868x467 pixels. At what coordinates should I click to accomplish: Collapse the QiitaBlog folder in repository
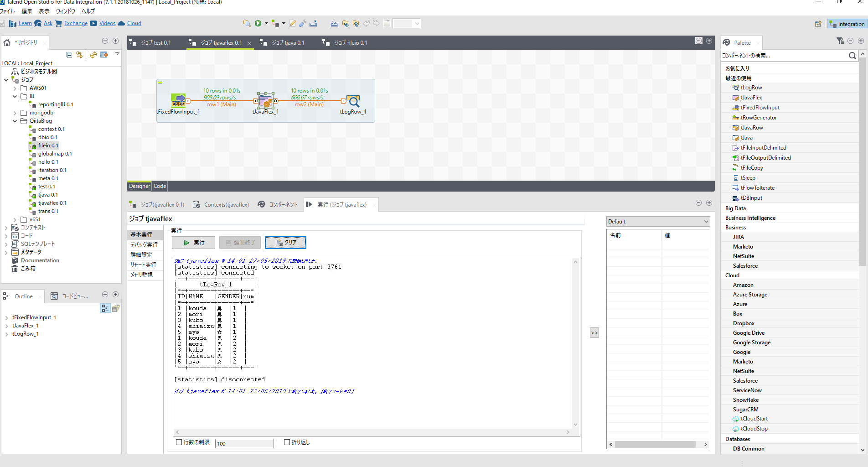[x=15, y=121]
